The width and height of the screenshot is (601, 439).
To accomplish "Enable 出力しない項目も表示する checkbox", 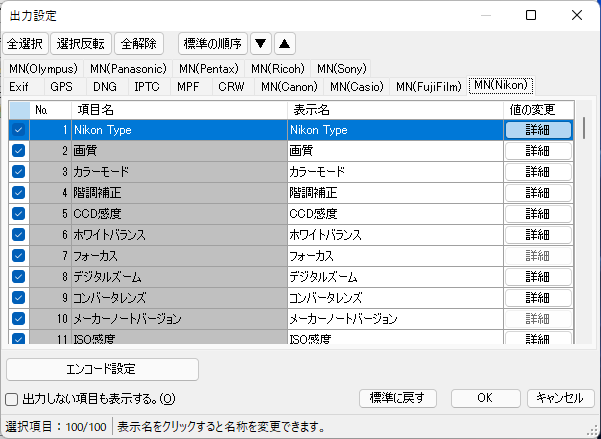I will click(12, 399).
